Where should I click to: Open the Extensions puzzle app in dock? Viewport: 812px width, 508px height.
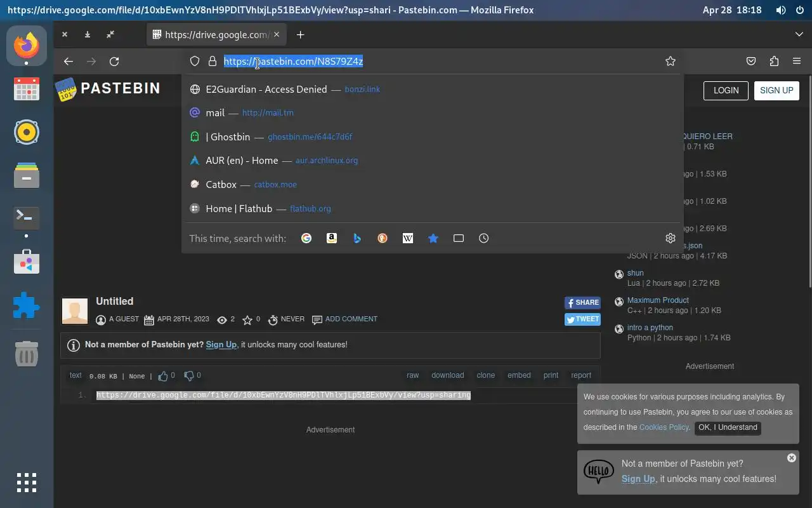coord(27,305)
